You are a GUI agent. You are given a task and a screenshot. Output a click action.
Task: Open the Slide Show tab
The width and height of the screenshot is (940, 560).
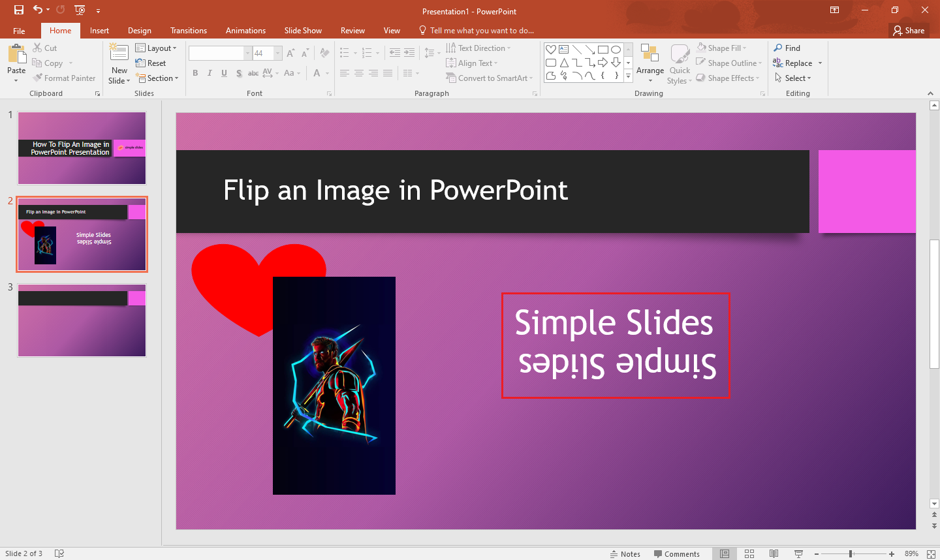(x=302, y=30)
